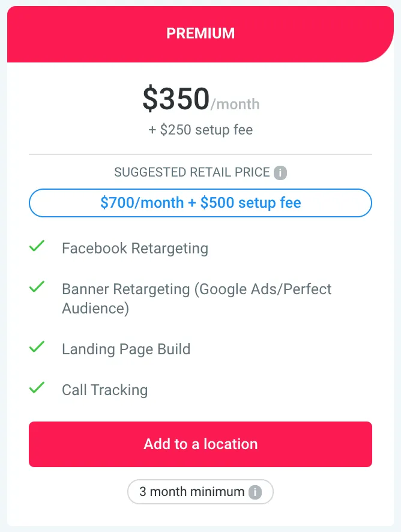Click the green checkmark beside Facebook Retargeting
The image size is (401, 532).
(37, 246)
